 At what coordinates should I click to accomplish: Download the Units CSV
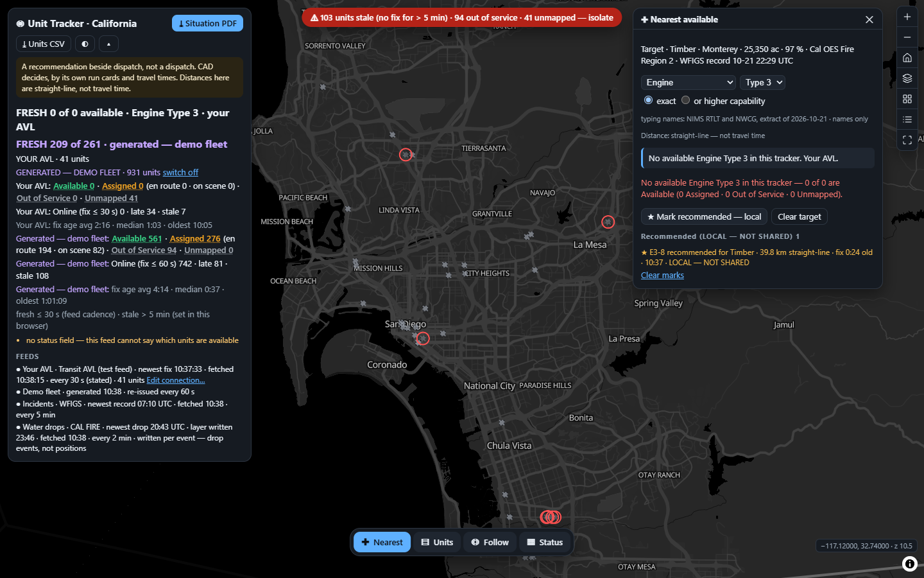click(x=43, y=44)
